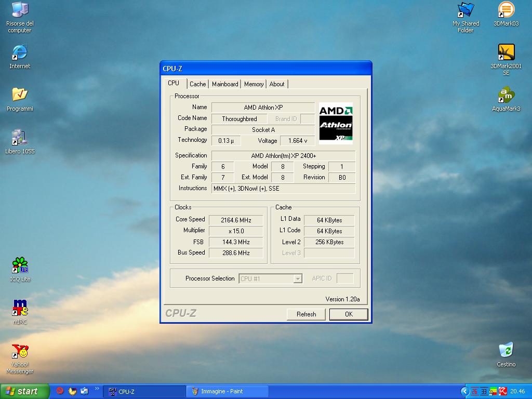Click the Technology value "0.13 µ"
The height and width of the screenshot is (399, 532).
click(x=226, y=140)
